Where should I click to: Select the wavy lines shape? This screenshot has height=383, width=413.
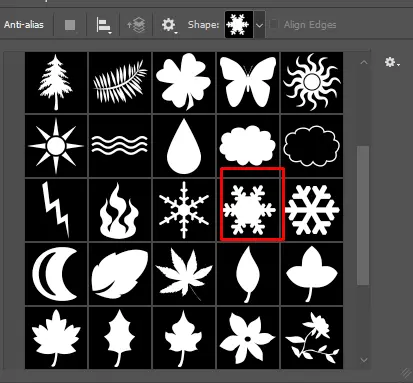pyautogui.click(x=120, y=146)
